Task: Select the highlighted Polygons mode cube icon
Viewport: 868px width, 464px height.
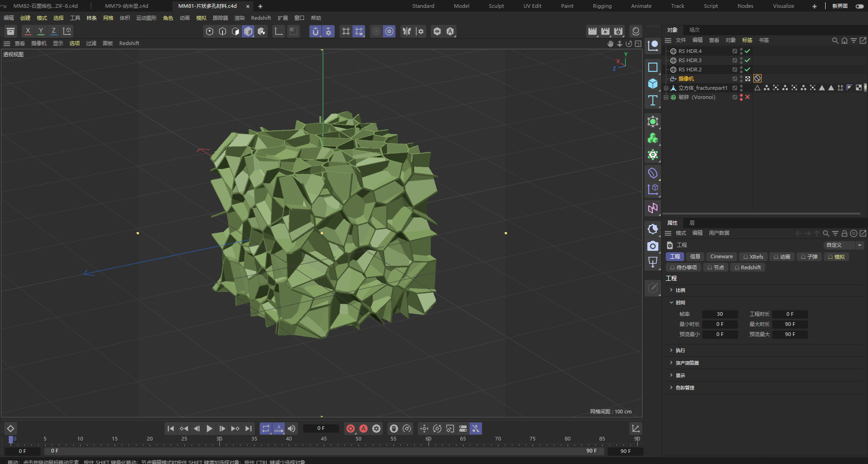Action: tap(248, 31)
